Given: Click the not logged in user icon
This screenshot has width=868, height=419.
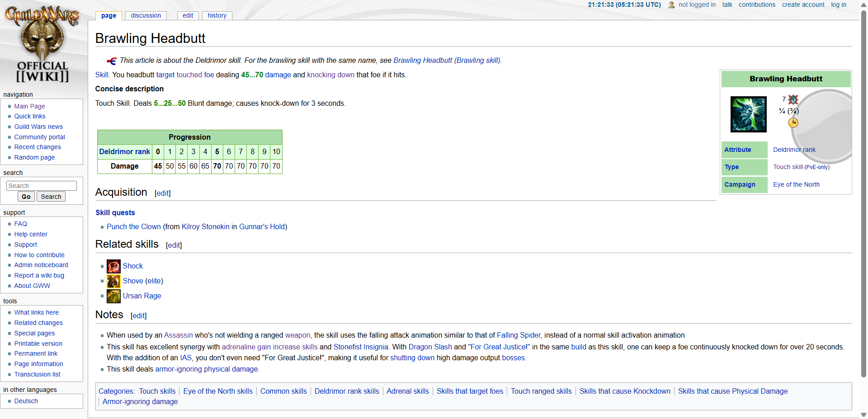Looking at the screenshot, I should 671,5.
